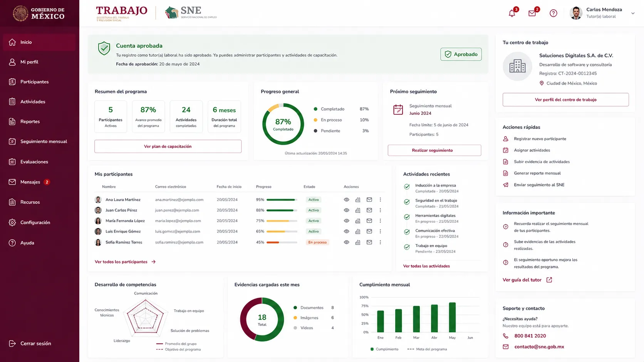Click the Registrar nuevo participante icon
Image resolution: width=644 pixels, height=362 pixels.
(506, 139)
